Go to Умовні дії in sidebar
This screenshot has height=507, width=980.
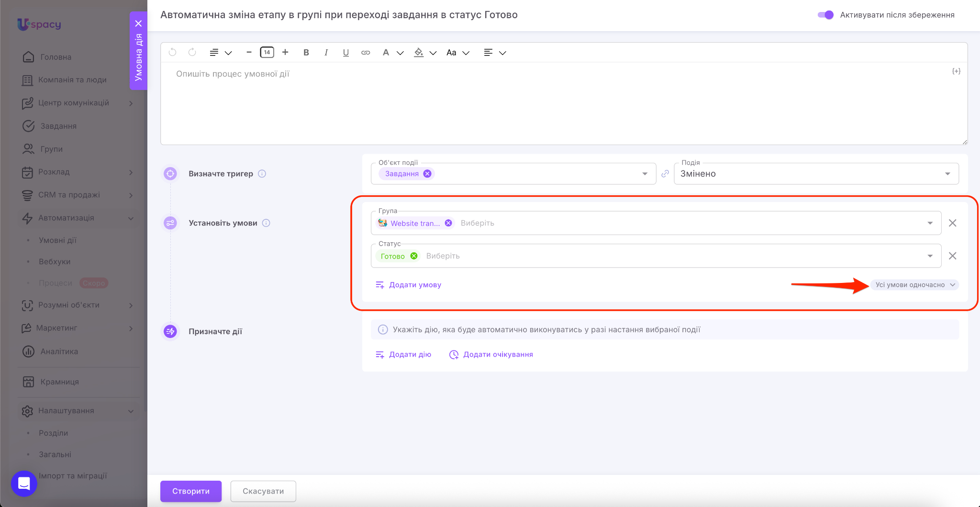tap(57, 240)
